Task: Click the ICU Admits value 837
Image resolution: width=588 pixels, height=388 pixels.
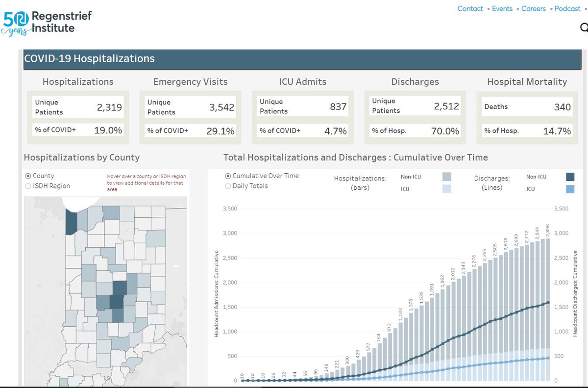Action: (x=338, y=106)
